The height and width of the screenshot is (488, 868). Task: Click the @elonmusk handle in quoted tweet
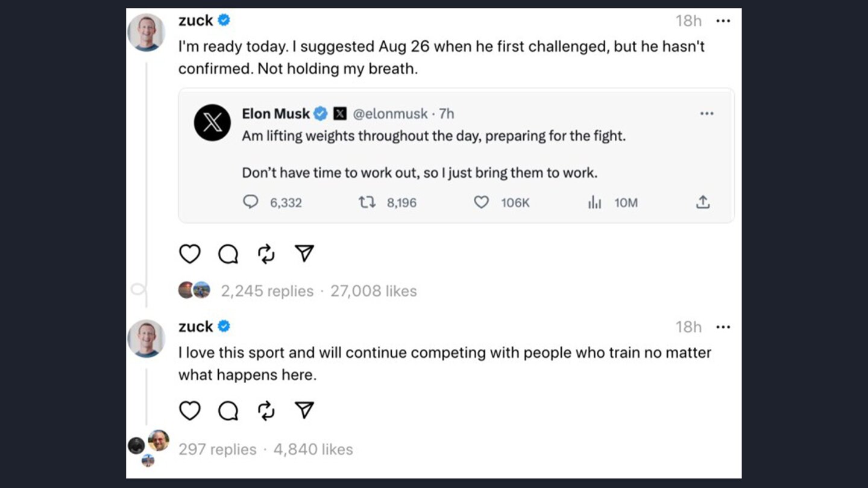point(390,113)
